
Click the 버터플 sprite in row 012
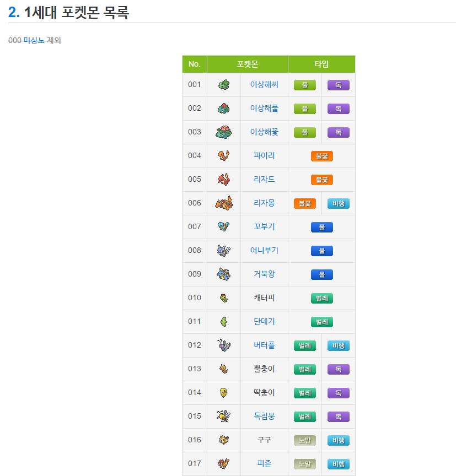tap(224, 345)
